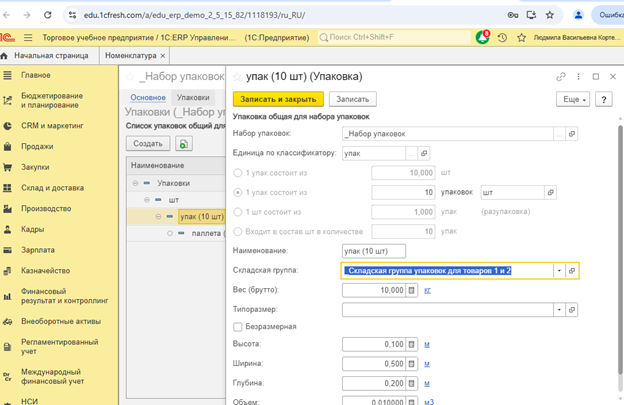This screenshot has height=405, width=624.
Task: Go to Начальная страница home tab
Action: [49, 56]
